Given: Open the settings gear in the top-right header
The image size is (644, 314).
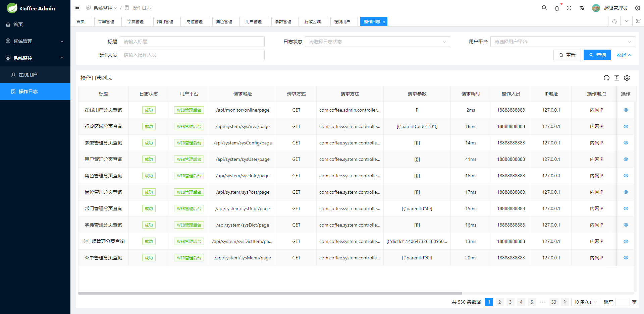Looking at the screenshot, I should [x=637, y=8].
